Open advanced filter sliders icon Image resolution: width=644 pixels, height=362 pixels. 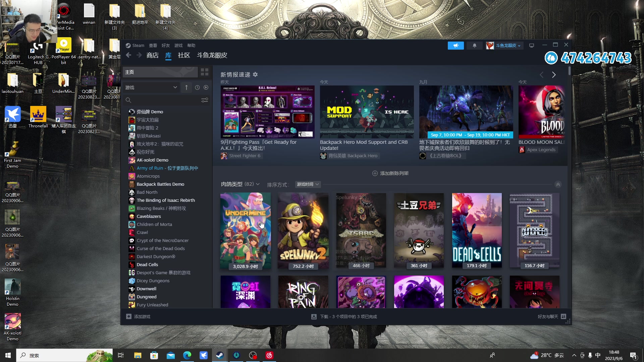(x=205, y=100)
